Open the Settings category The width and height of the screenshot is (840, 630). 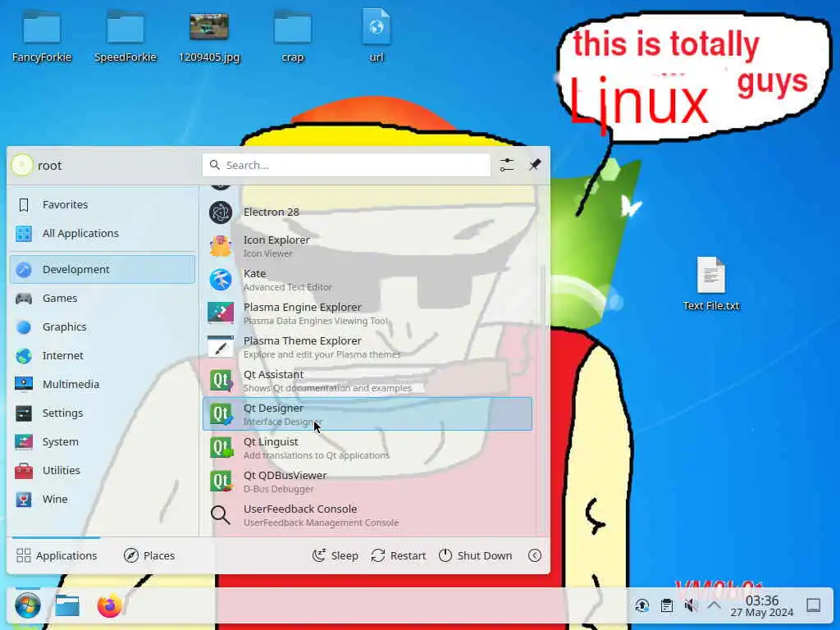coord(103,413)
